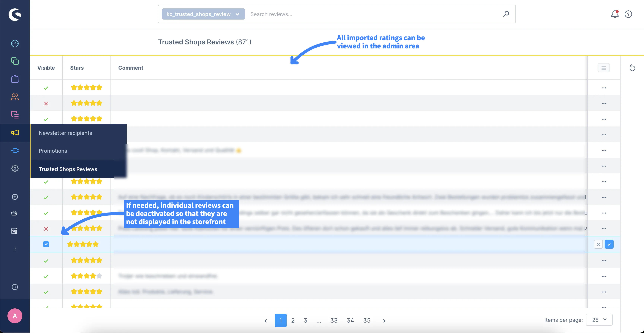
Task: Click the five stars in the edited row
Action: pyautogui.click(x=83, y=244)
